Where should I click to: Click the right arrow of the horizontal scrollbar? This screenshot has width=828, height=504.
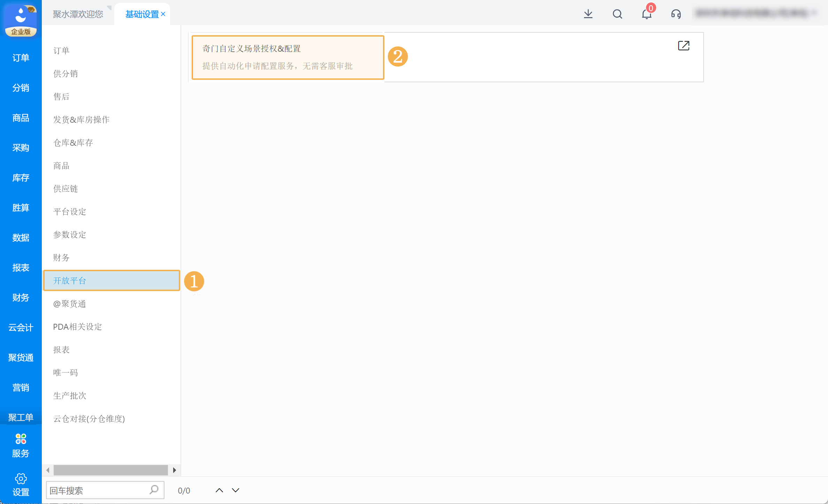(175, 470)
